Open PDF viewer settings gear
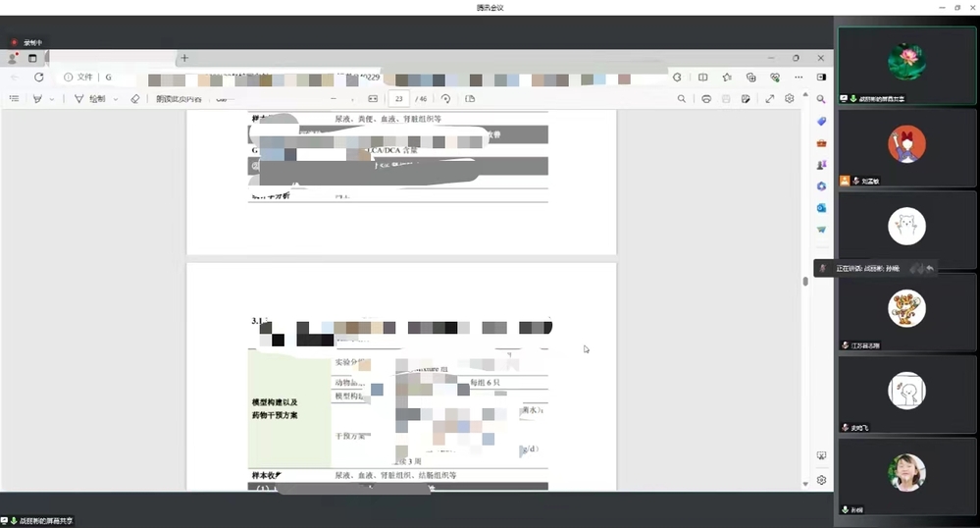Screen dimensions: 980x528 (x=789, y=99)
